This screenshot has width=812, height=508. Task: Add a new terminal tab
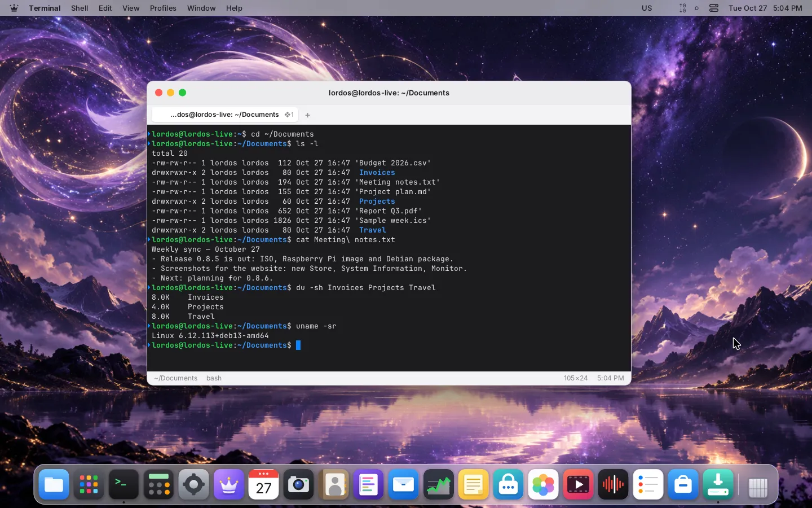pyautogui.click(x=307, y=115)
